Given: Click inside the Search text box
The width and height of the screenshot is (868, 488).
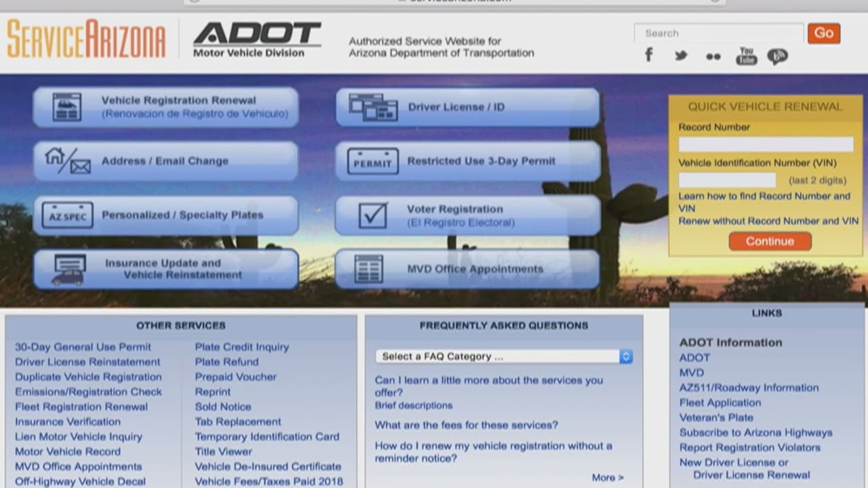Looking at the screenshot, I should click(718, 33).
